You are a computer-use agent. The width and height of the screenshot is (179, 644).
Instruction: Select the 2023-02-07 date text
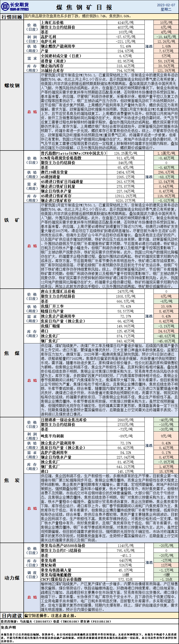tap(166, 5)
